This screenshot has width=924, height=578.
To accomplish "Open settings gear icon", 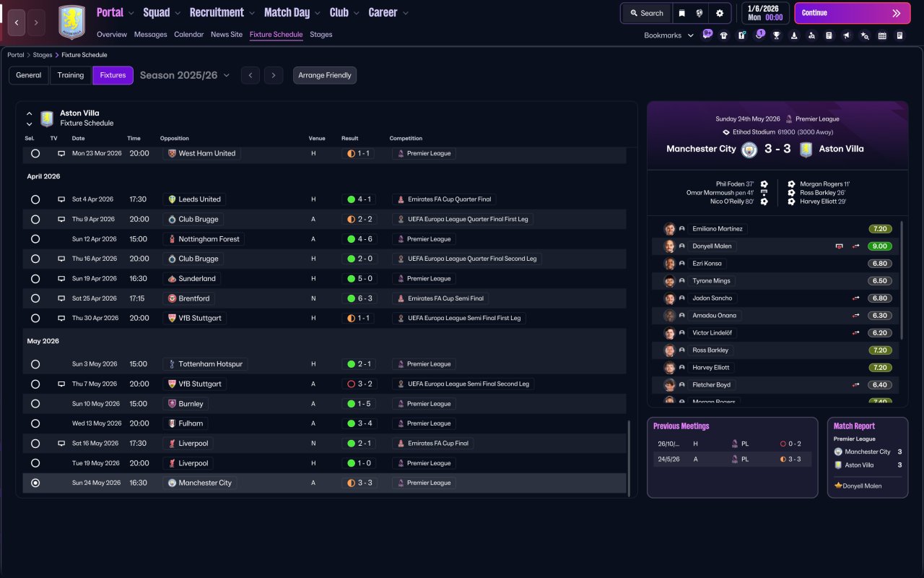I will pyautogui.click(x=720, y=13).
